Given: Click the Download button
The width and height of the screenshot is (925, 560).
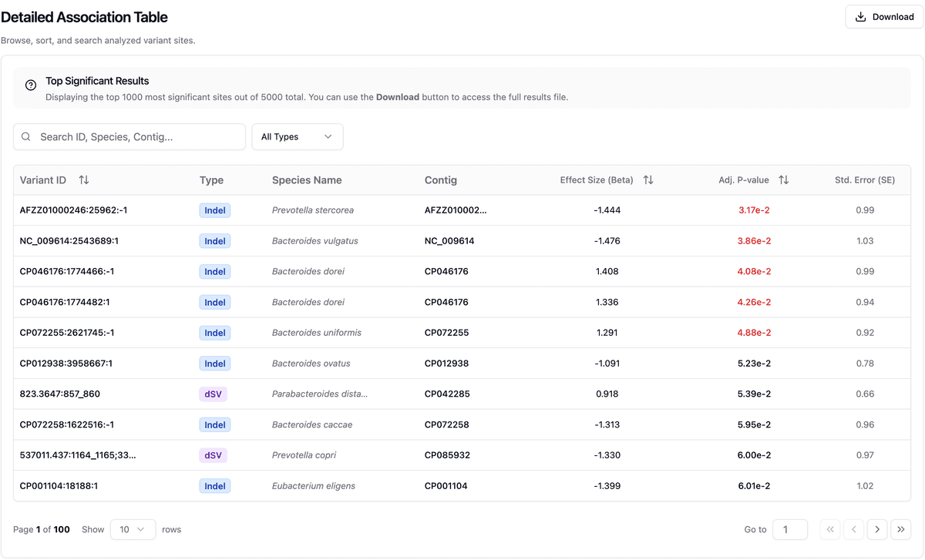Looking at the screenshot, I should coord(884,17).
